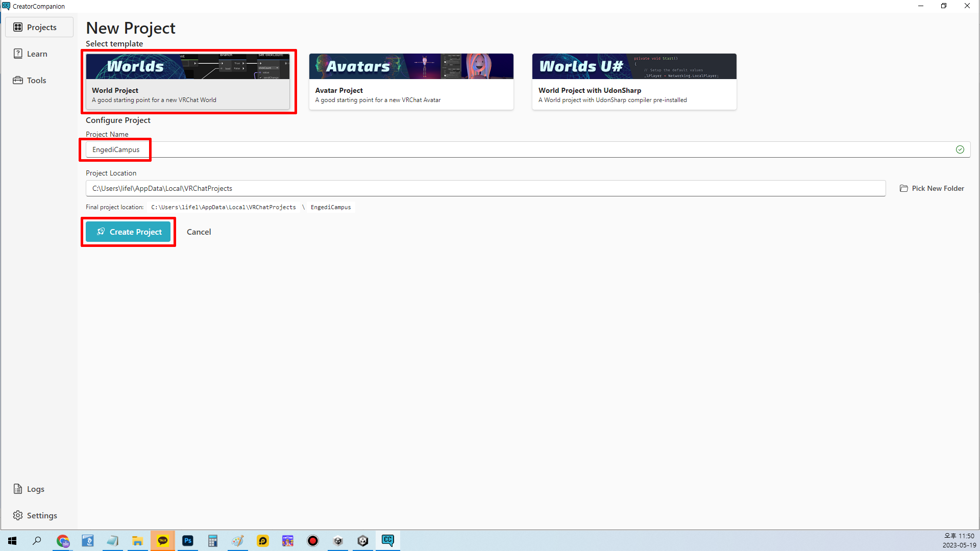This screenshot has width=980, height=551.
Task: Click the Pick New Folder button
Action: 932,188
